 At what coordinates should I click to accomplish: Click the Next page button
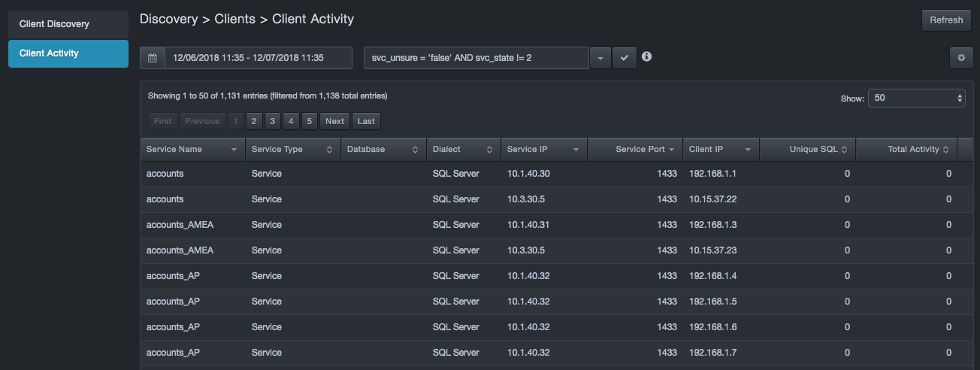334,121
